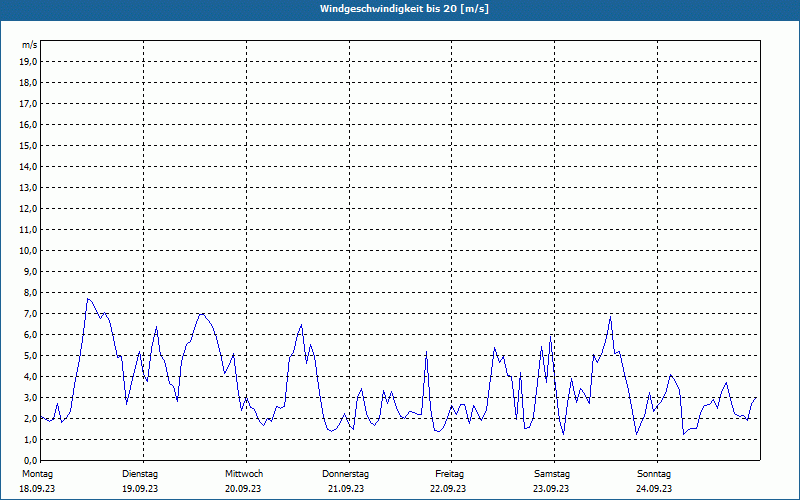Select the 6,0 y-axis value
This screenshot has height=500, width=800.
pos(31,335)
